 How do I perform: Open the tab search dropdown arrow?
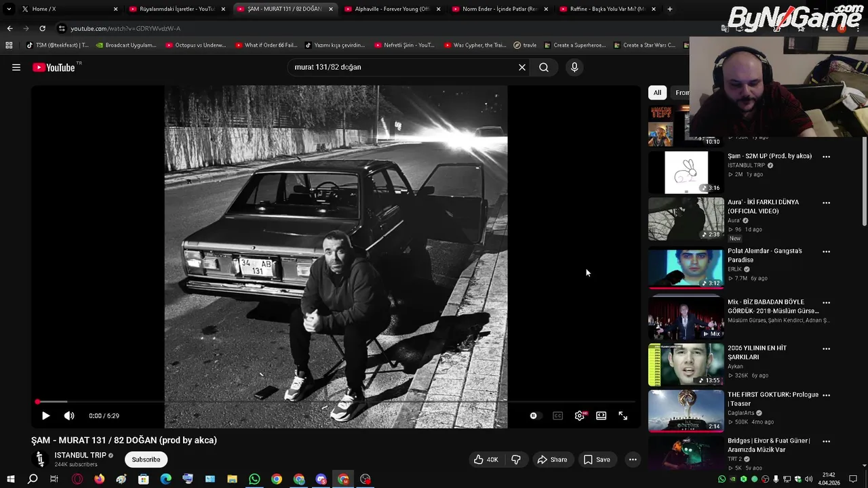click(8, 9)
